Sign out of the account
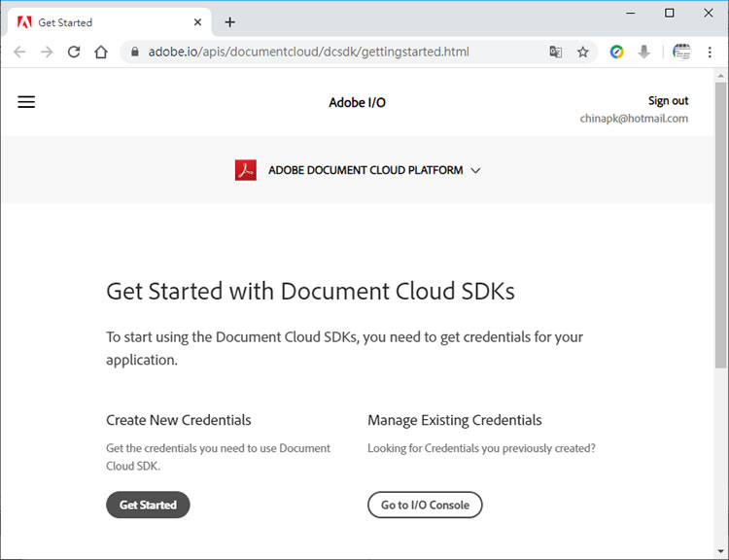Screen dimensions: 729x560 pos(668,100)
